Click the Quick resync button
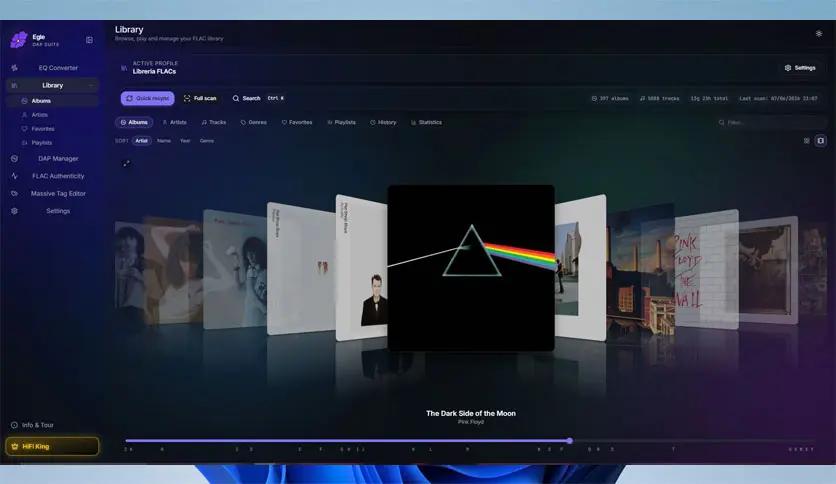The height and width of the screenshot is (484, 836). coord(148,98)
